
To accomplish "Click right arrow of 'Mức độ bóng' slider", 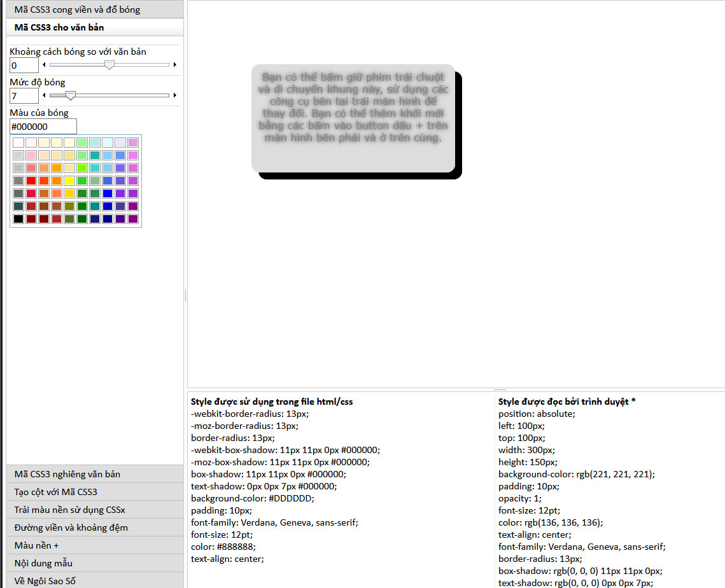I will 174,95.
